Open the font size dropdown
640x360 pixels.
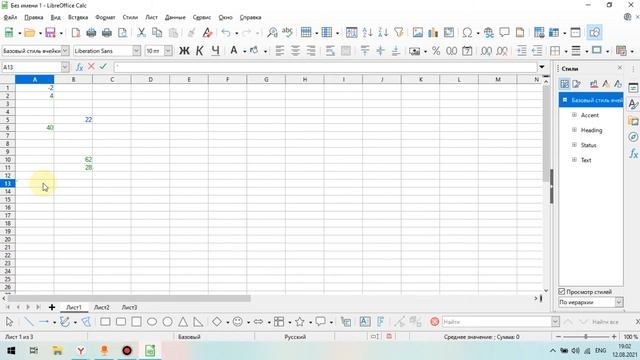168,51
